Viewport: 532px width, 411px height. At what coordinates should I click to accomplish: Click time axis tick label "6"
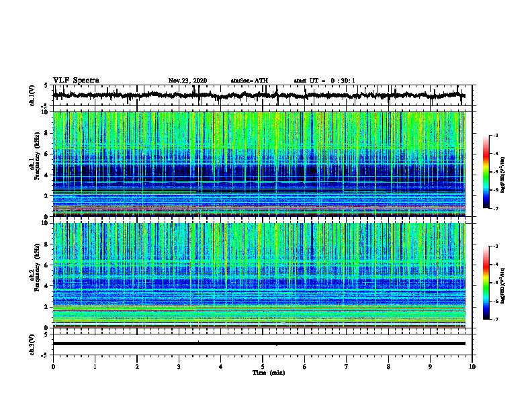[x=305, y=367]
